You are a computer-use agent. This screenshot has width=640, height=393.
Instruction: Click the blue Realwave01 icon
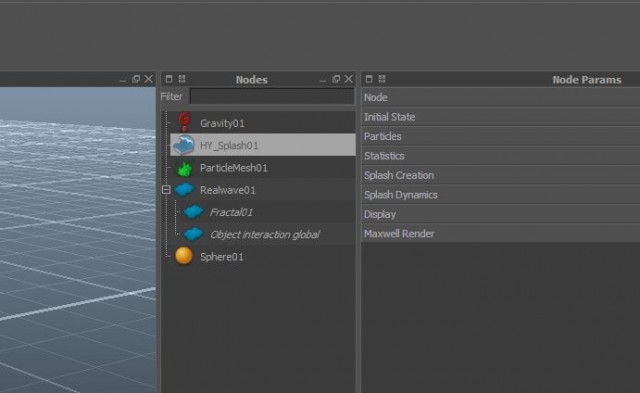point(184,190)
